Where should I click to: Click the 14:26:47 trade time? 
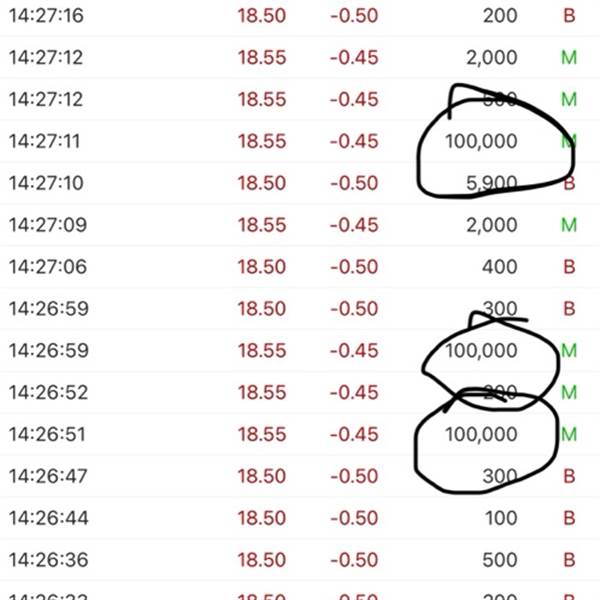(46, 477)
